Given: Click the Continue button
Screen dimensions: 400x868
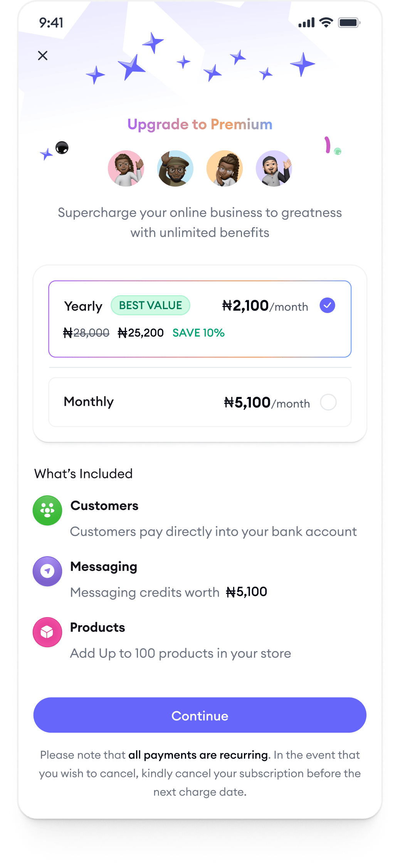Looking at the screenshot, I should click(200, 715).
